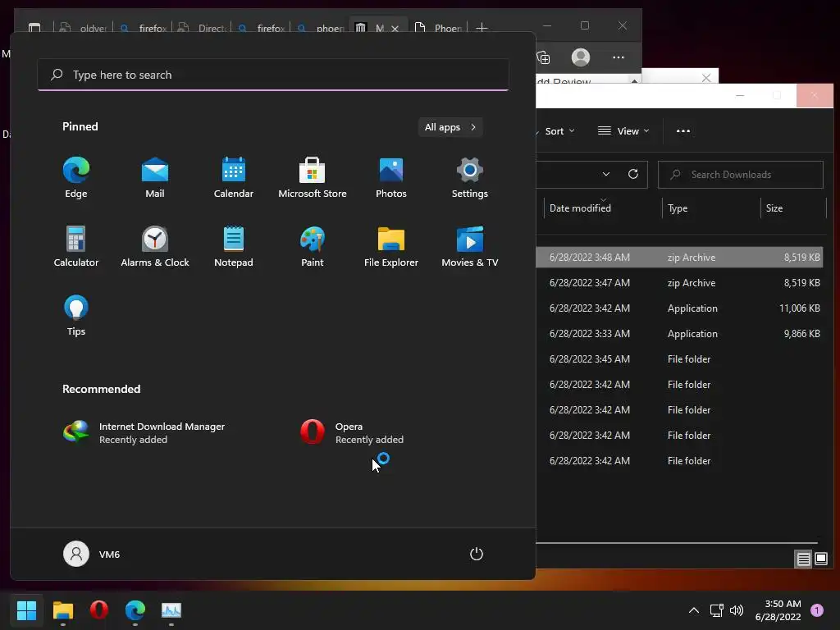
Task: Launch Movies & TV
Action: (470, 247)
